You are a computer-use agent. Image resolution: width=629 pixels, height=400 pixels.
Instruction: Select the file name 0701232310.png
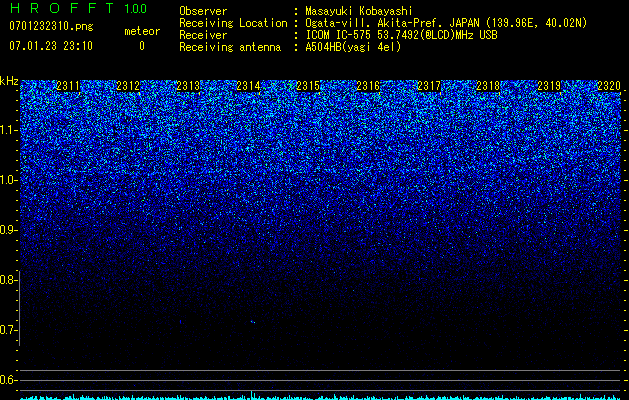(x=51, y=27)
